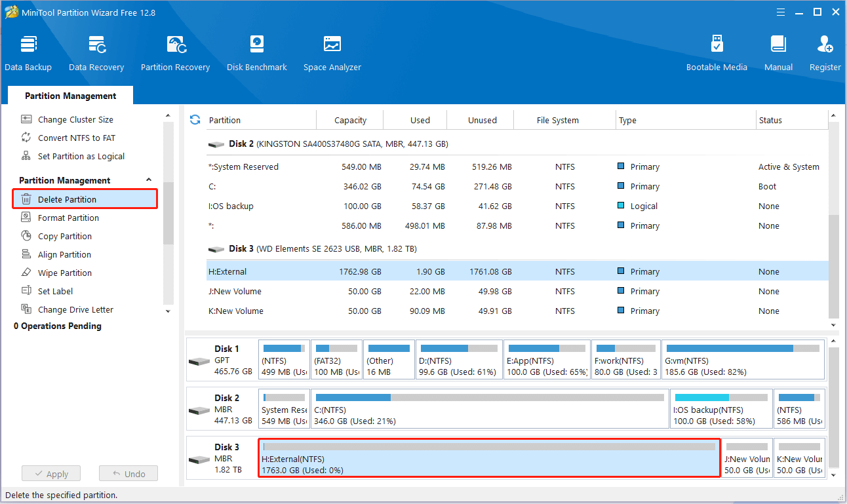Choose Convert NTFS to FAT

77,138
